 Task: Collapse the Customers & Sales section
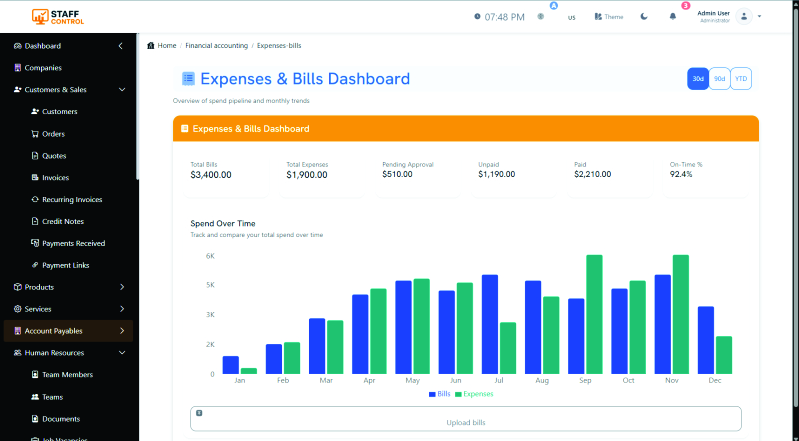pos(122,90)
